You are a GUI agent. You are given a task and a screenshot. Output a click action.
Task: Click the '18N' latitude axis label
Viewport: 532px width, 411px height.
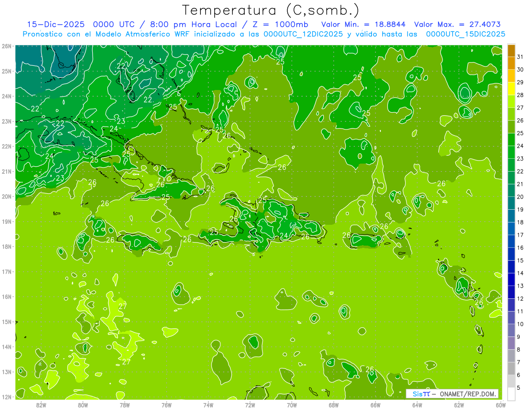(x=7, y=247)
